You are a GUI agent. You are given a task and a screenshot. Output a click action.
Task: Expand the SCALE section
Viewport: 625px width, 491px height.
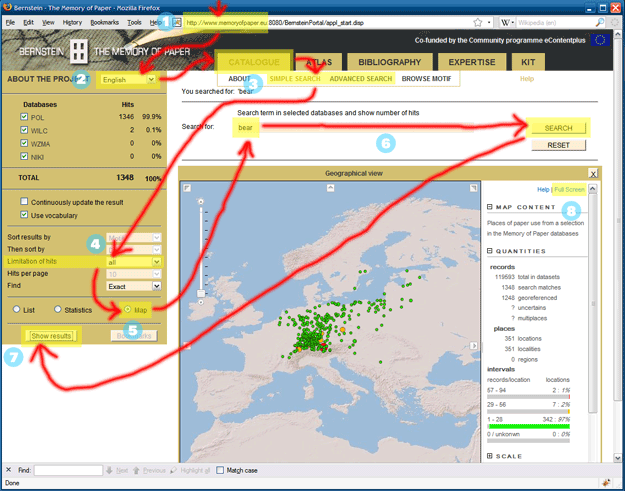click(x=489, y=456)
